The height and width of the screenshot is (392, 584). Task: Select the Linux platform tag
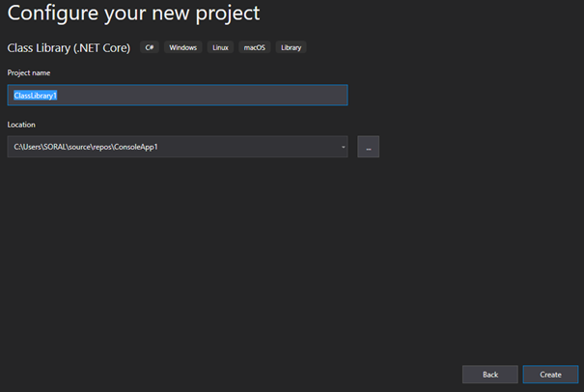tap(220, 47)
